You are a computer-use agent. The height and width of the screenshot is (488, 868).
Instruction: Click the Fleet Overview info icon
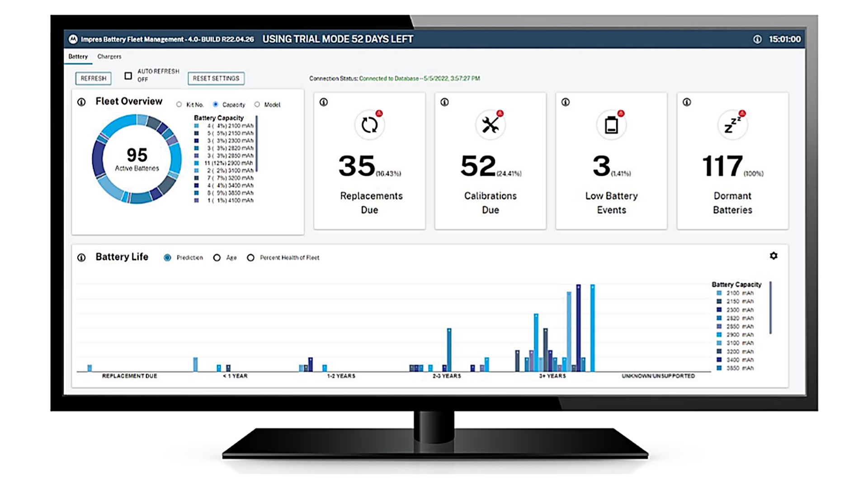click(81, 102)
